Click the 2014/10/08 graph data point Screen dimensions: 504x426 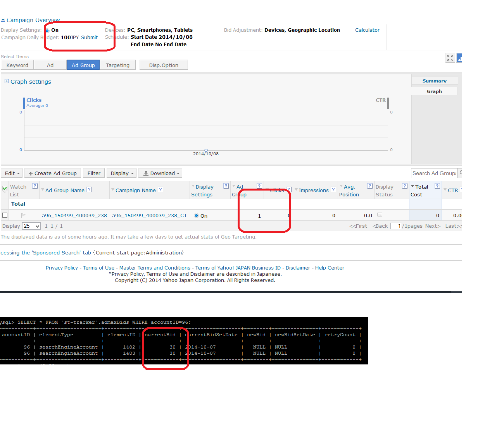pos(206,150)
